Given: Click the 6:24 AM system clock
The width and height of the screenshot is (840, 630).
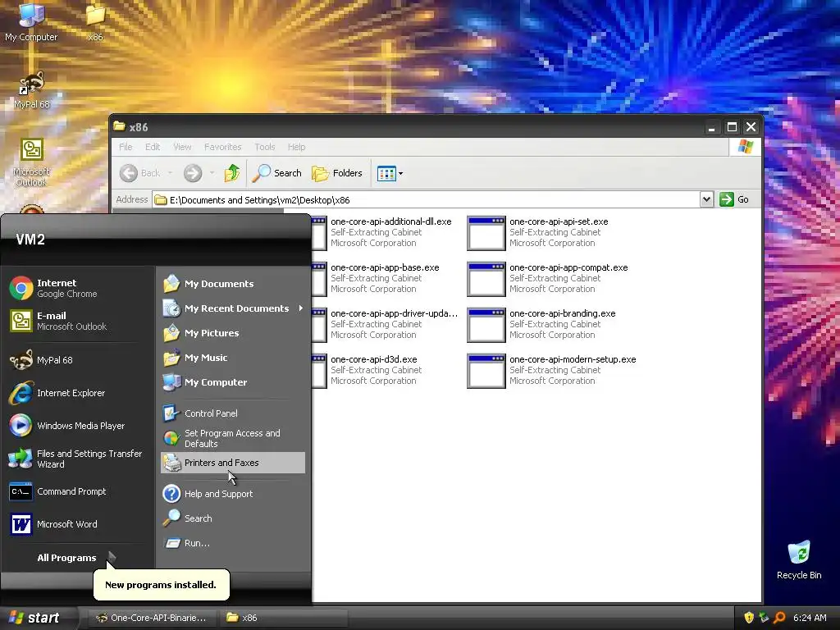Looking at the screenshot, I should pyautogui.click(x=810, y=618).
